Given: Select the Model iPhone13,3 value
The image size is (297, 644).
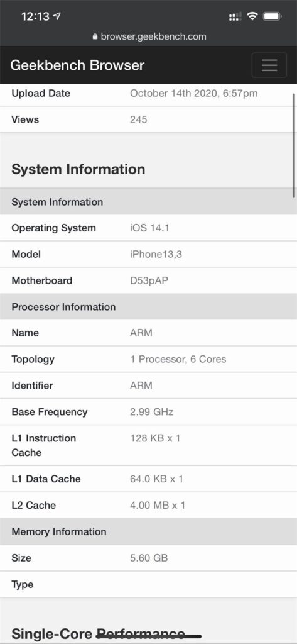Looking at the screenshot, I should [x=156, y=254].
